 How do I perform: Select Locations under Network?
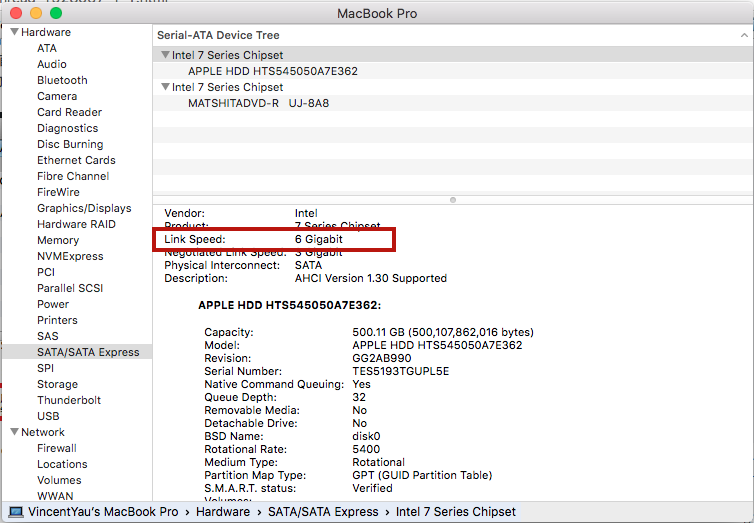63,464
